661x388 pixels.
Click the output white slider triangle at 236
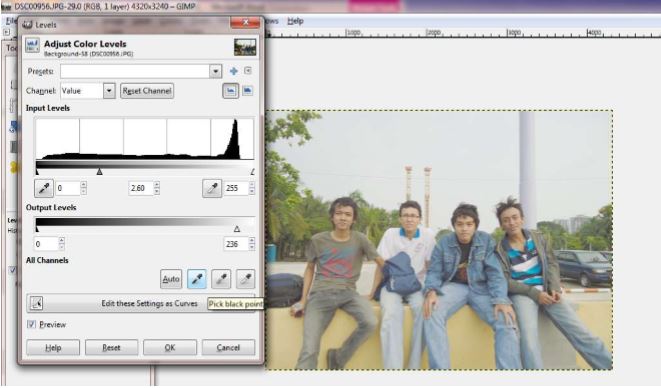click(237, 229)
